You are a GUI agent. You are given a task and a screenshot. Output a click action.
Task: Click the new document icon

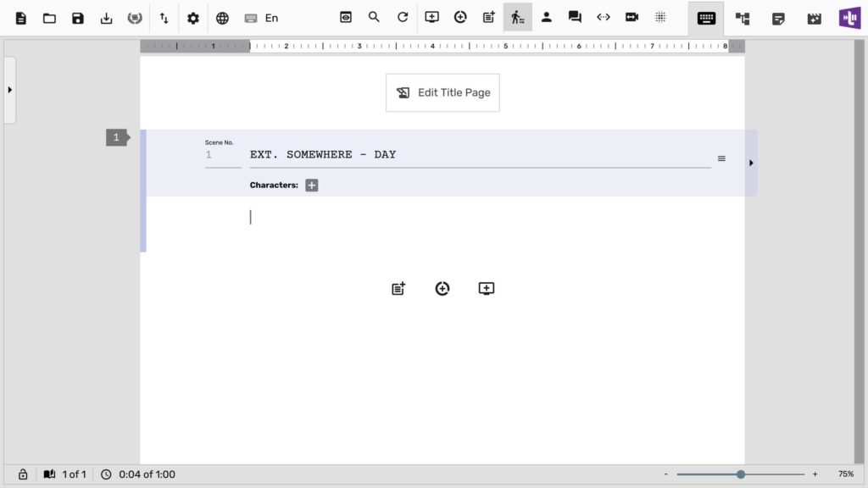pos(21,18)
